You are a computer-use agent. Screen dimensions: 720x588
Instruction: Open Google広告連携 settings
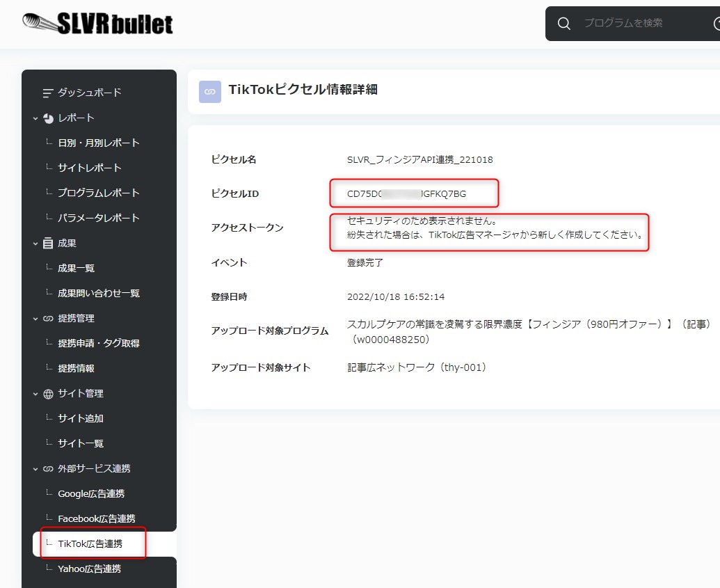click(x=91, y=493)
